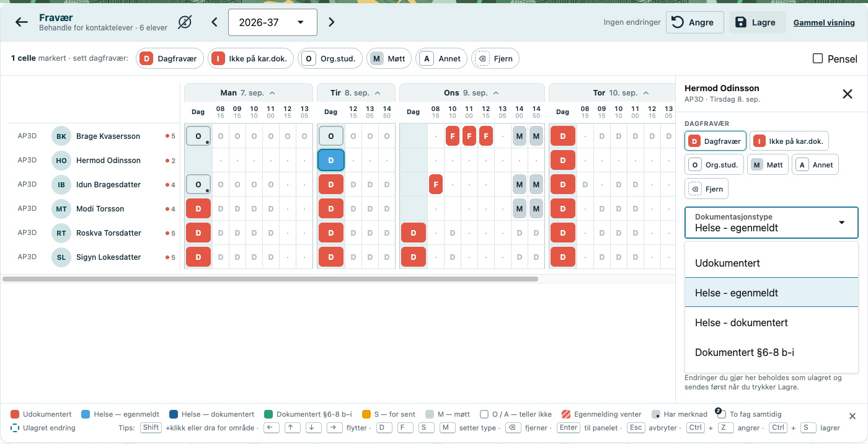868x444 pixels.
Task: Select Møtt in the side panel
Action: point(768,164)
